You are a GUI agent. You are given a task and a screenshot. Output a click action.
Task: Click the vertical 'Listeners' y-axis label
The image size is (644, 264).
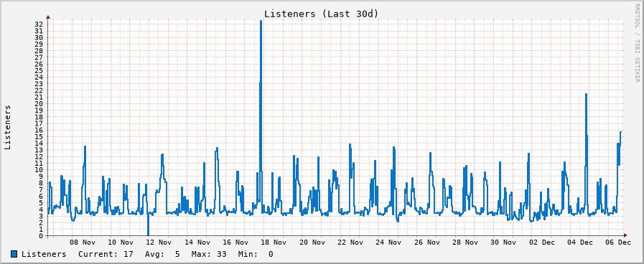[x=7, y=127]
